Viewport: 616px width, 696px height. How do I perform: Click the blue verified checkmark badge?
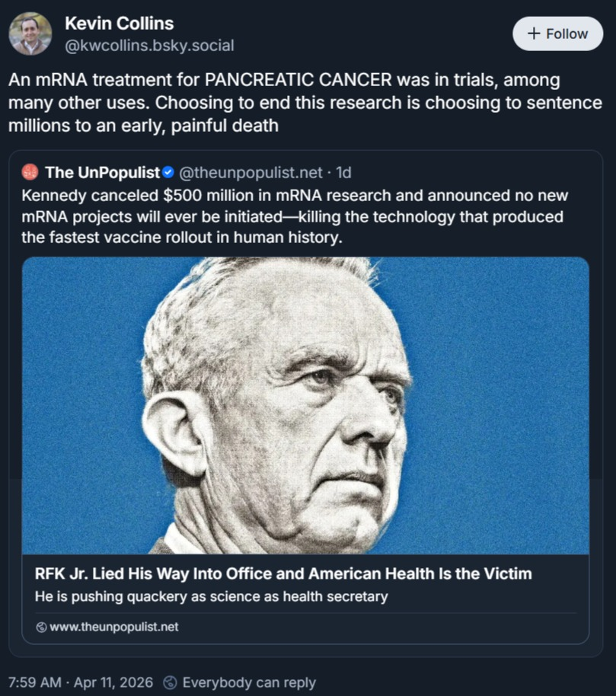[x=168, y=172]
